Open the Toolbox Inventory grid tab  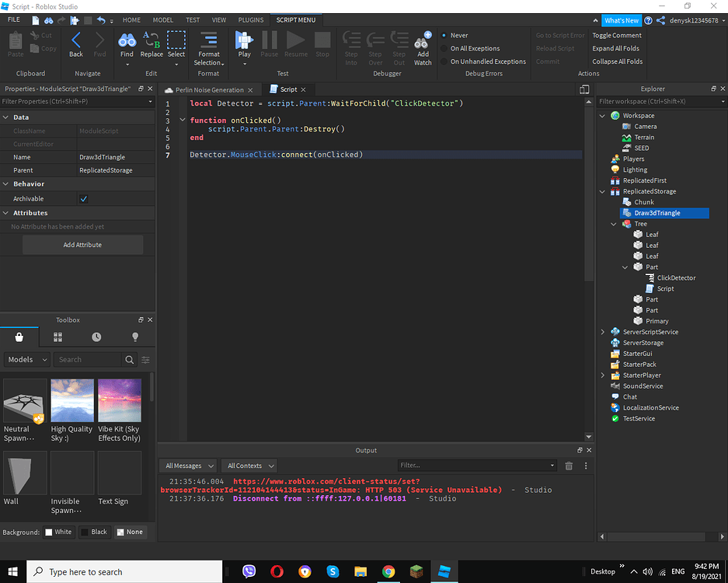pyautogui.click(x=58, y=337)
